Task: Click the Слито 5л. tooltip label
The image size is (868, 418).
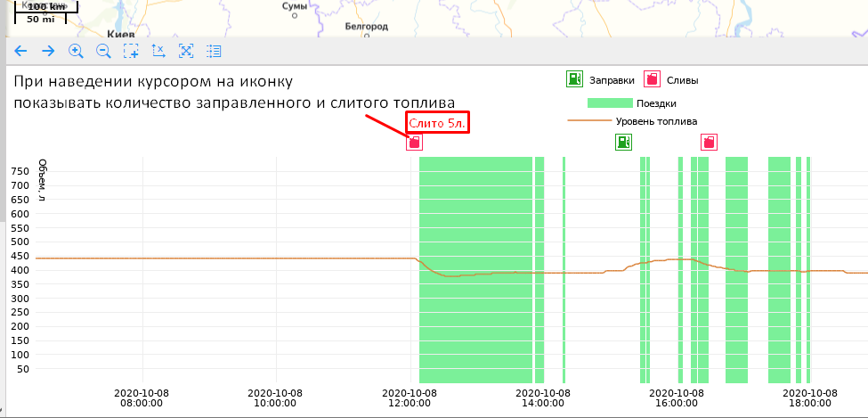Action: click(437, 121)
